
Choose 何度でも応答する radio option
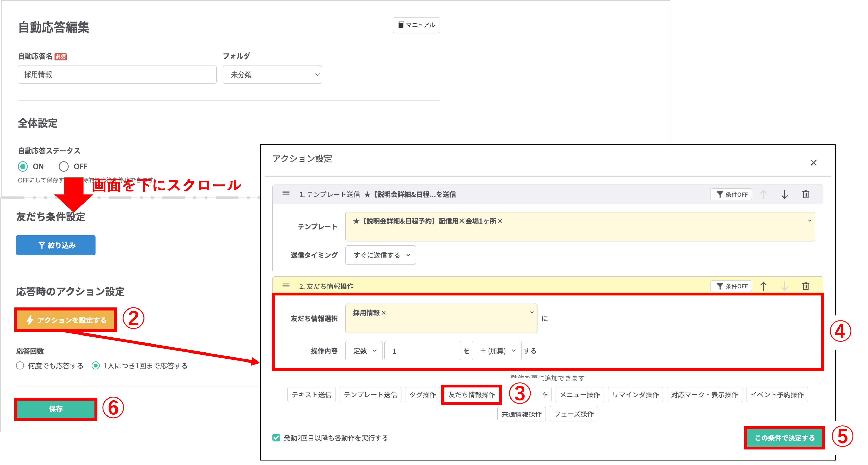point(20,366)
